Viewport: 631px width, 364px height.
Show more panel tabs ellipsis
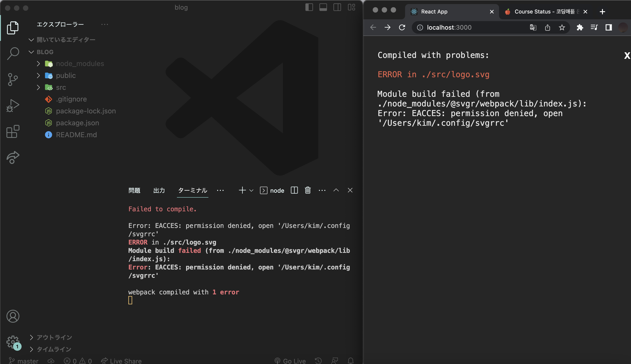pos(221,190)
